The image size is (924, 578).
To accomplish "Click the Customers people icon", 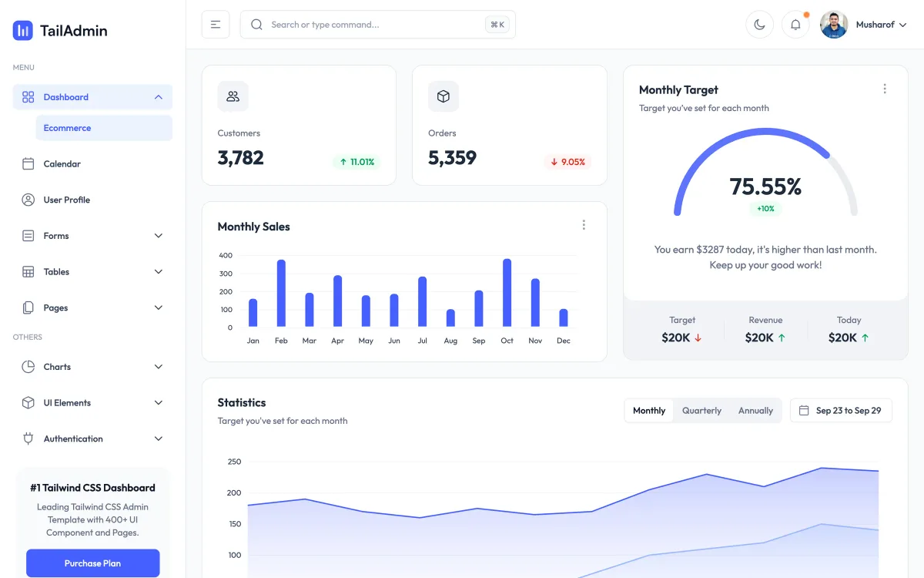I will coord(233,96).
